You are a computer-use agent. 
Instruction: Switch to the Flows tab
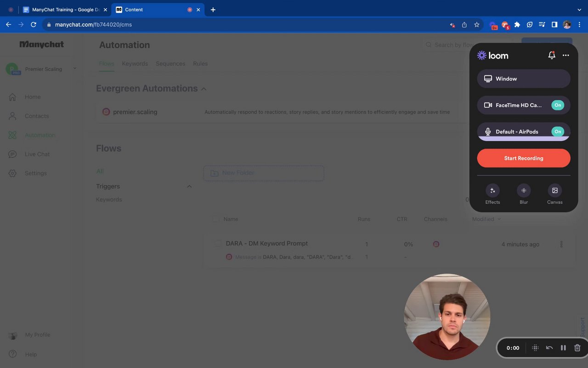coord(107,63)
